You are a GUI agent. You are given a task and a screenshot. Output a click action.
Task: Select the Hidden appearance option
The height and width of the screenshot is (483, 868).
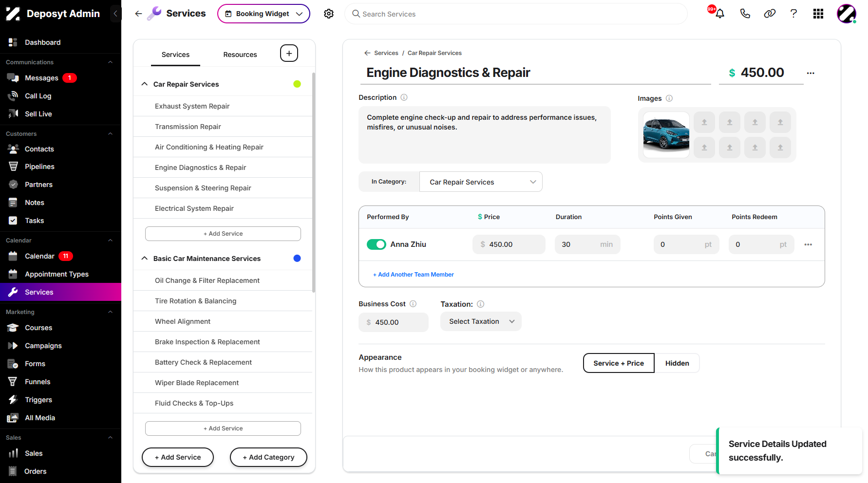677,363
